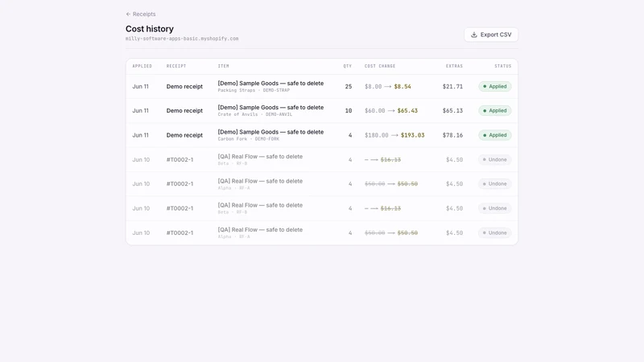
Task: Click the QTY column header
Action: (348, 66)
